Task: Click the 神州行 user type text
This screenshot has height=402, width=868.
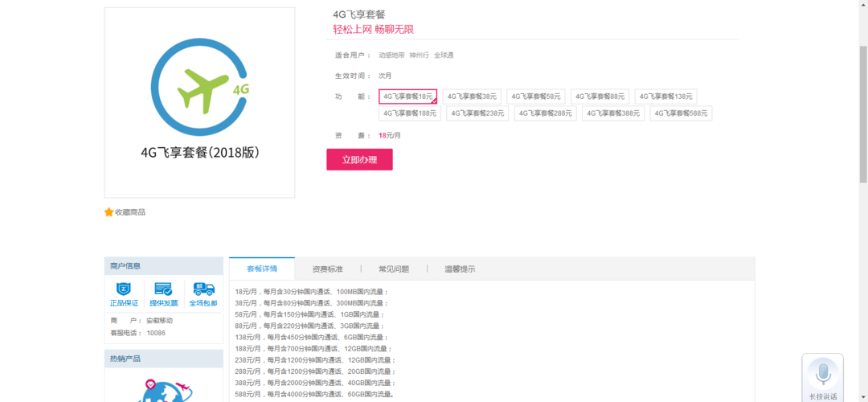Action: click(x=419, y=55)
